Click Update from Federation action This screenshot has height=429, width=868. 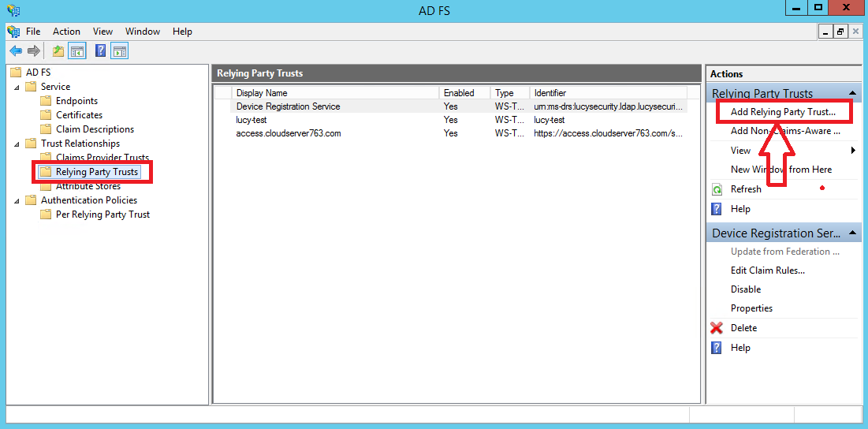[x=785, y=252]
